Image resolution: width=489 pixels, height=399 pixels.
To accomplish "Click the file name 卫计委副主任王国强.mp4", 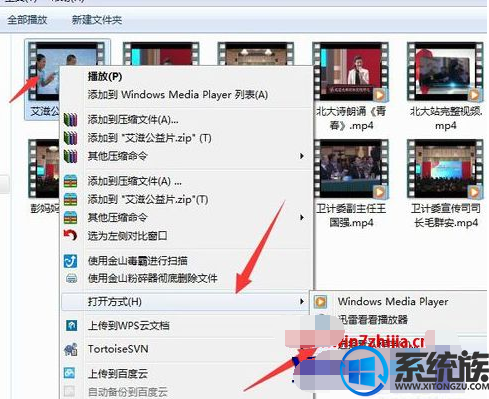I will click(x=351, y=215).
